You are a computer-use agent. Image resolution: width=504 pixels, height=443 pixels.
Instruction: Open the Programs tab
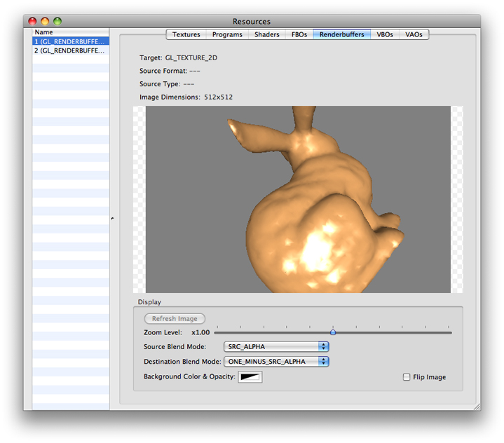coord(227,34)
